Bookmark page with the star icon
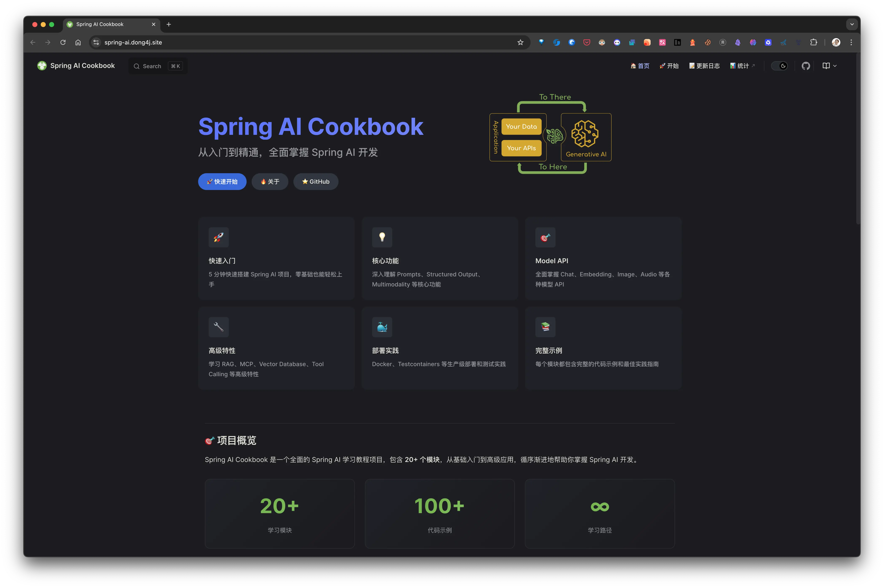 click(520, 42)
